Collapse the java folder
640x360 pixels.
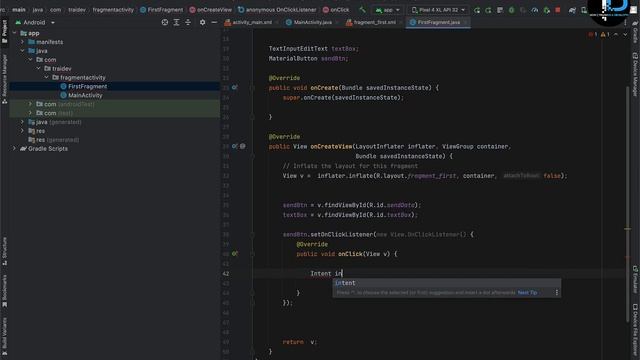22,51
